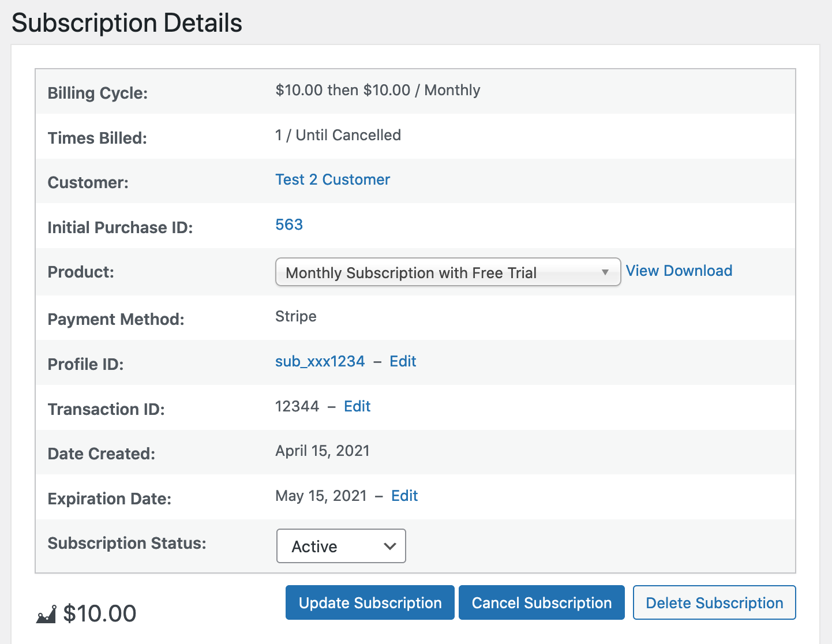Image resolution: width=832 pixels, height=644 pixels.
Task: Click the Stripe payment method text
Action: 296,317
